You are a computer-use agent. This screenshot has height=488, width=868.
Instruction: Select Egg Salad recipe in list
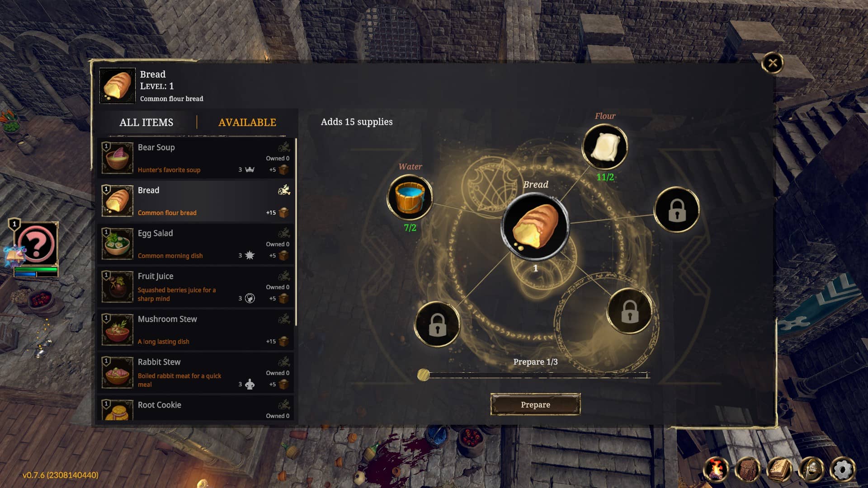click(x=195, y=244)
